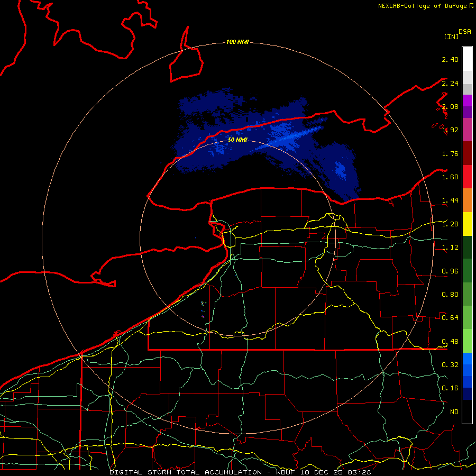This screenshot has width=476, height=476.
Task: Click the 1.28 legend value
Action: (450, 224)
